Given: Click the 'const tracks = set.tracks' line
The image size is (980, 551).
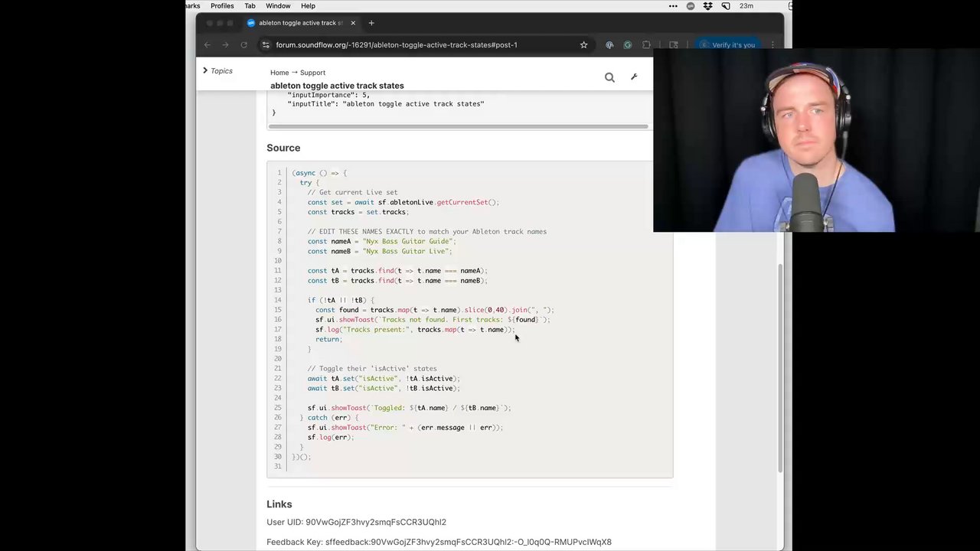Looking at the screenshot, I should coord(358,212).
